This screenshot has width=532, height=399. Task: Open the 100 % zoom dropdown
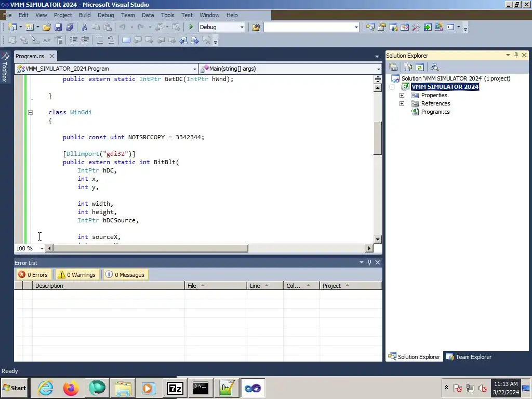(x=42, y=248)
